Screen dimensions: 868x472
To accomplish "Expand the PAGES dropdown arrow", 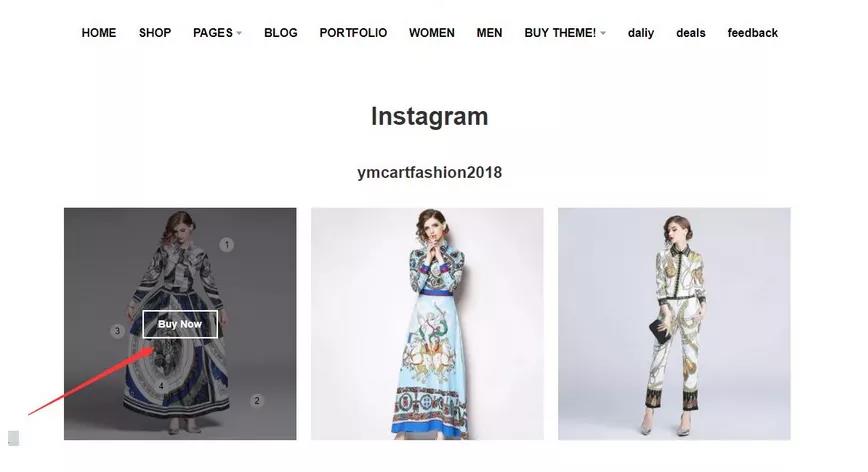I will [239, 33].
